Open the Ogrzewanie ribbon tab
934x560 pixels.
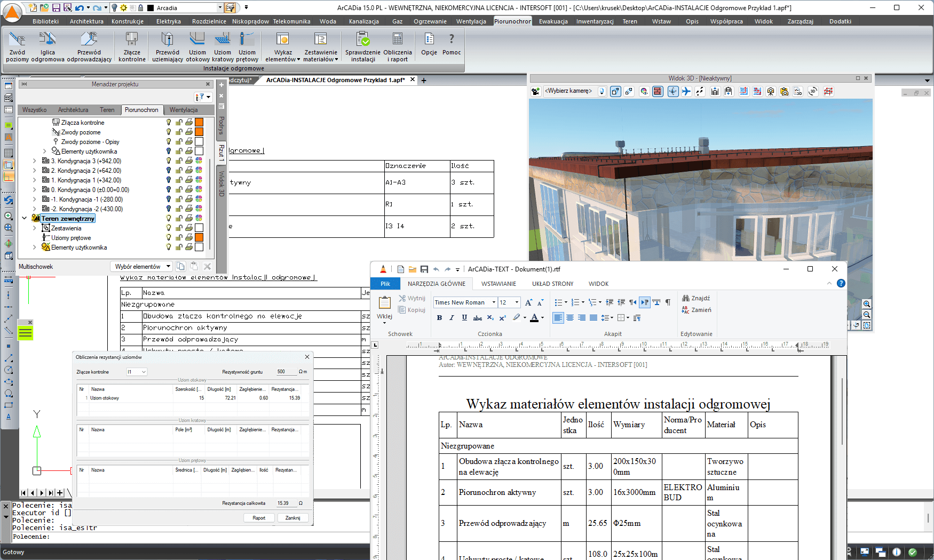[430, 21]
